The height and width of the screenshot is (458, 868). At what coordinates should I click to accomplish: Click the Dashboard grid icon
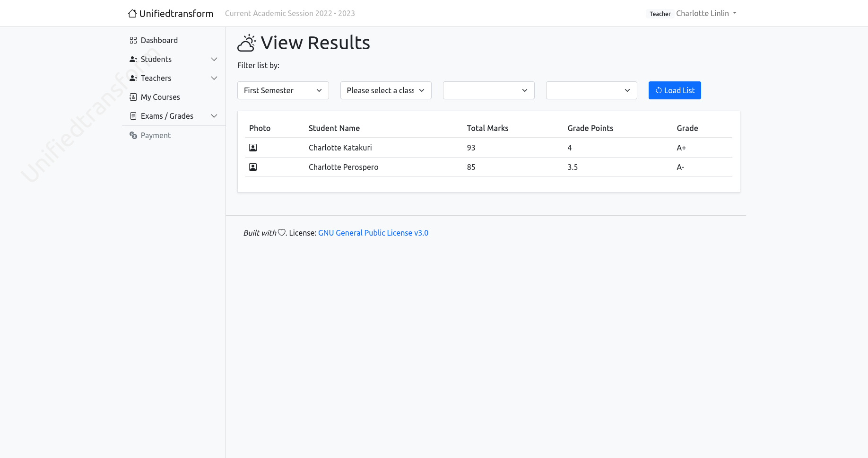pos(133,40)
